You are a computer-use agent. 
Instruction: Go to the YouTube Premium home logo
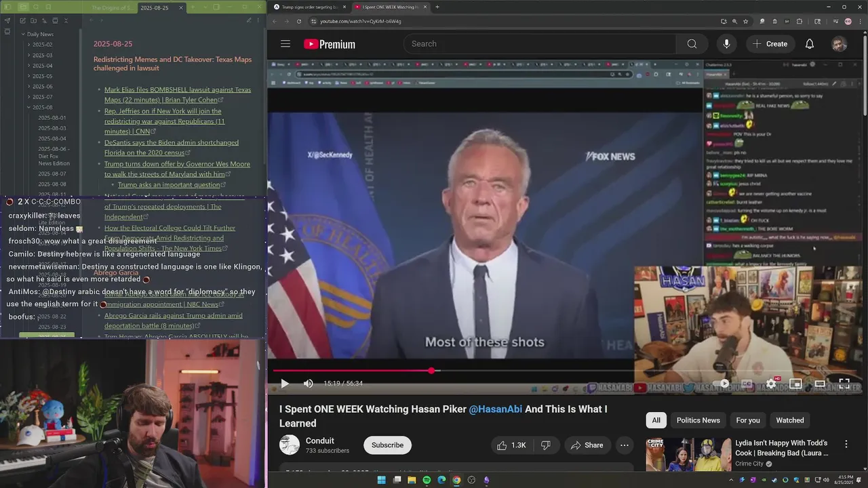click(330, 44)
